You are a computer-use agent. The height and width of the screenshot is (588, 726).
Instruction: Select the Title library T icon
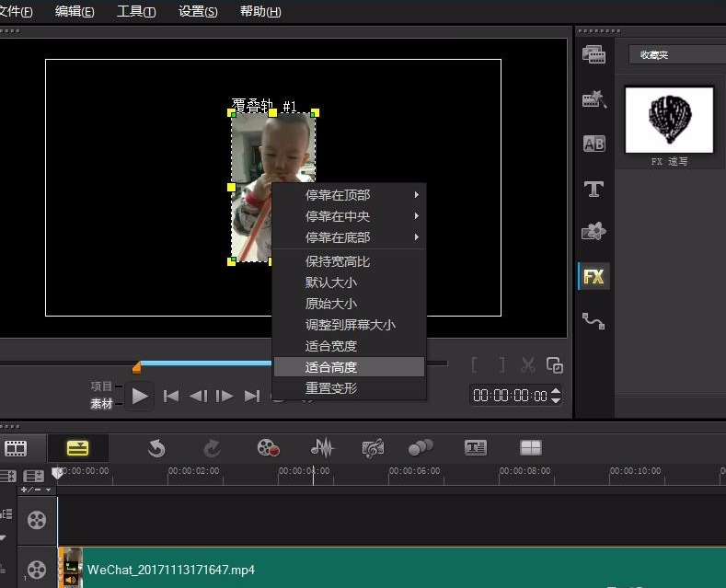tap(593, 189)
